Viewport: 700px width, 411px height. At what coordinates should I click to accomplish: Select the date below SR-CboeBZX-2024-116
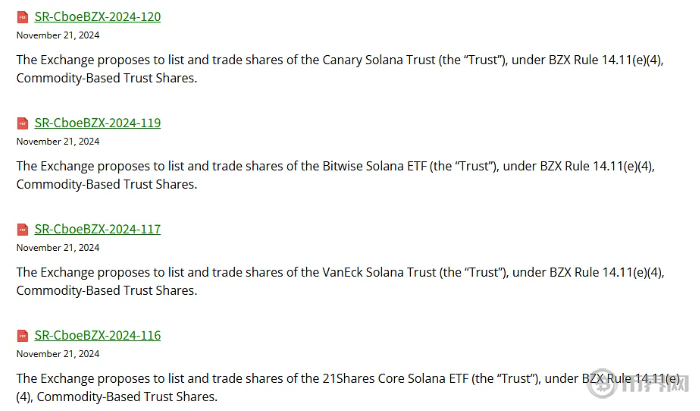58,353
